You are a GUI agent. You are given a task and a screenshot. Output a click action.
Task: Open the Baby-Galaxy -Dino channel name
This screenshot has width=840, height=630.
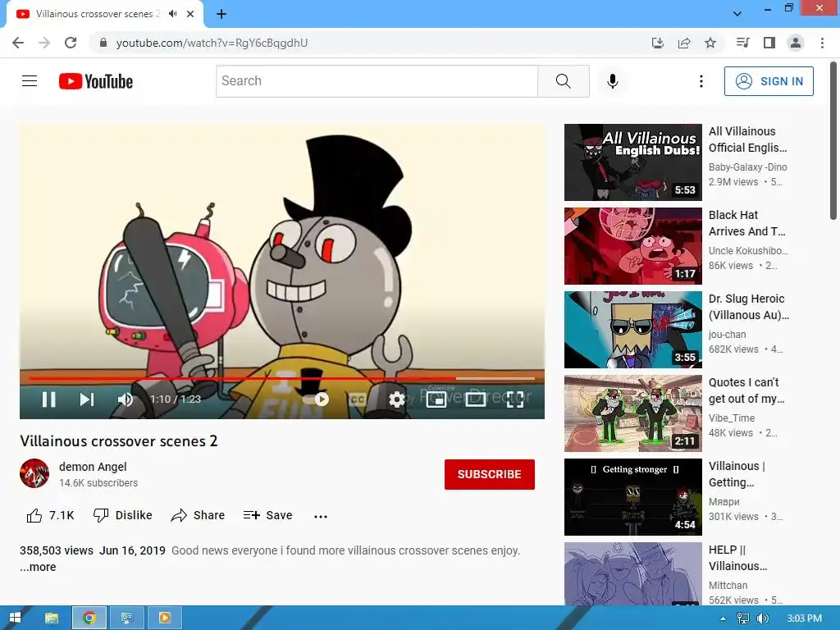coord(747,167)
